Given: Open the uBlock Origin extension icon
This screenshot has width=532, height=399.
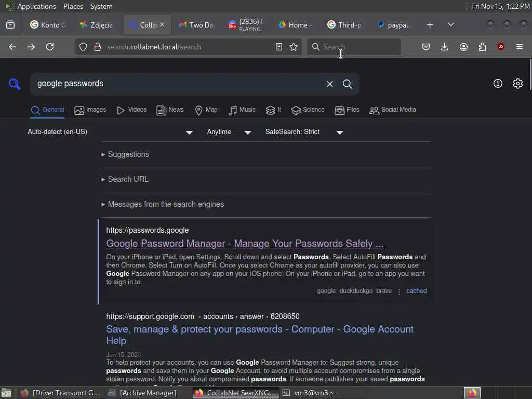Looking at the screenshot, I should click(x=501, y=47).
